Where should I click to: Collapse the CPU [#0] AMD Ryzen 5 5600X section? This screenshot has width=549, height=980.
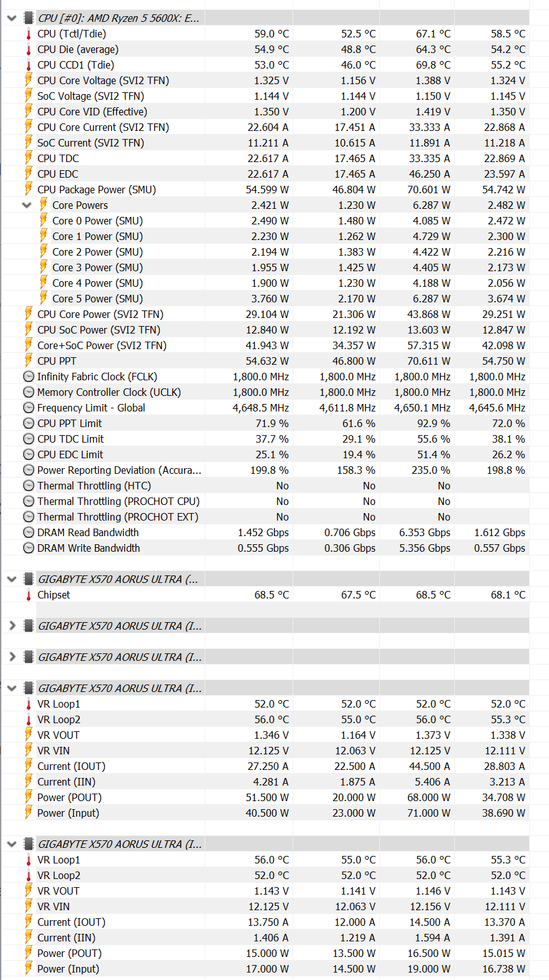[11, 18]
